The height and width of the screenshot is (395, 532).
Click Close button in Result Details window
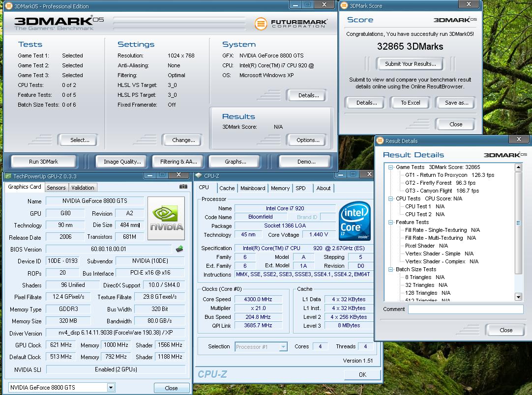tap(505, 330)
